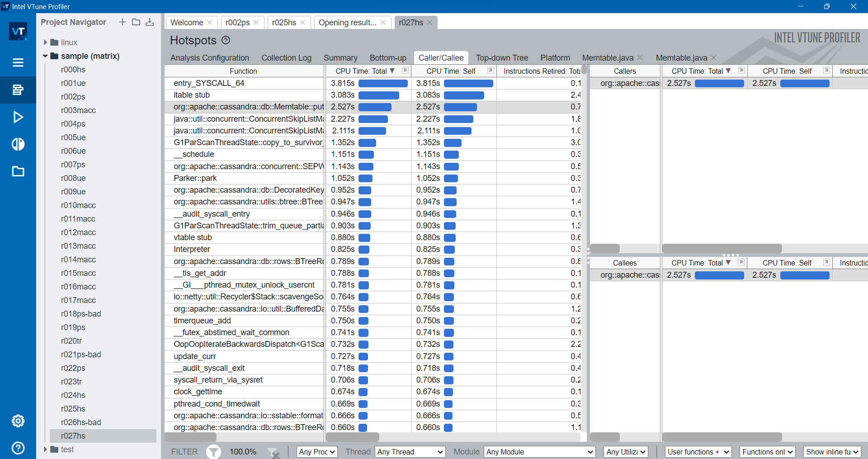The width and height of the screenshot is (868, 459).
Task: Switch to the Collection Log tab
Action: click(x=287, y=57)
